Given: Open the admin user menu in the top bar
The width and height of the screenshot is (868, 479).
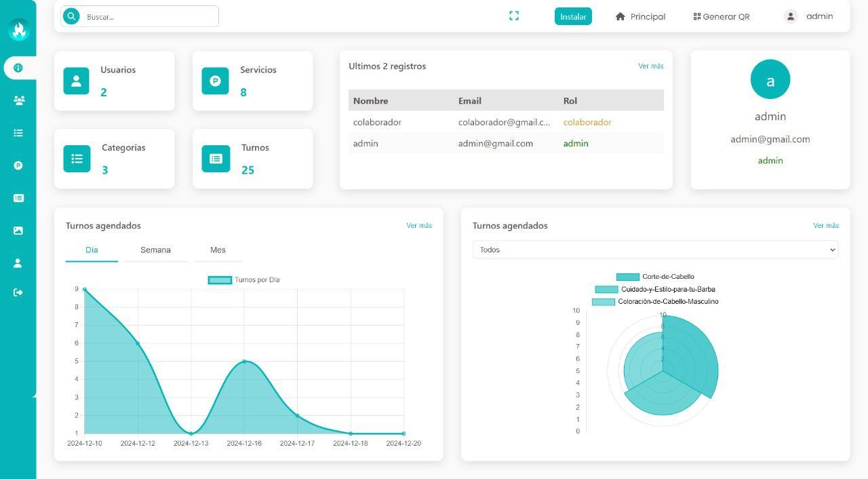Looking at the screenshot, I should [808, 16].
